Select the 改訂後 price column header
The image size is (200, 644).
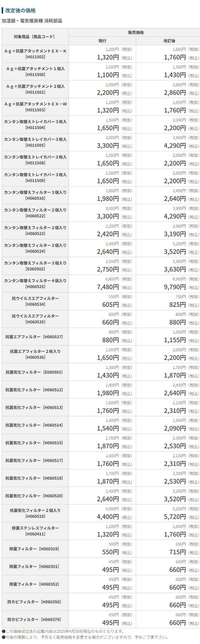point(169,41)
